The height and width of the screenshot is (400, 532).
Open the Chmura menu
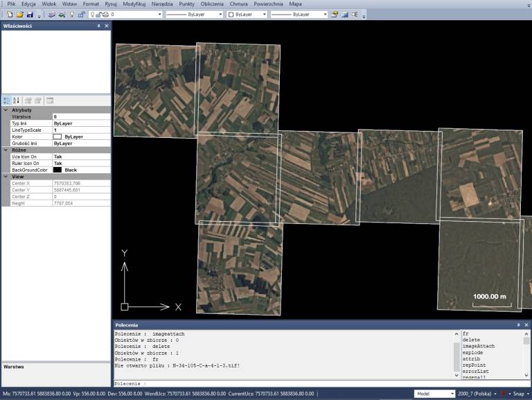coord(238,4)
